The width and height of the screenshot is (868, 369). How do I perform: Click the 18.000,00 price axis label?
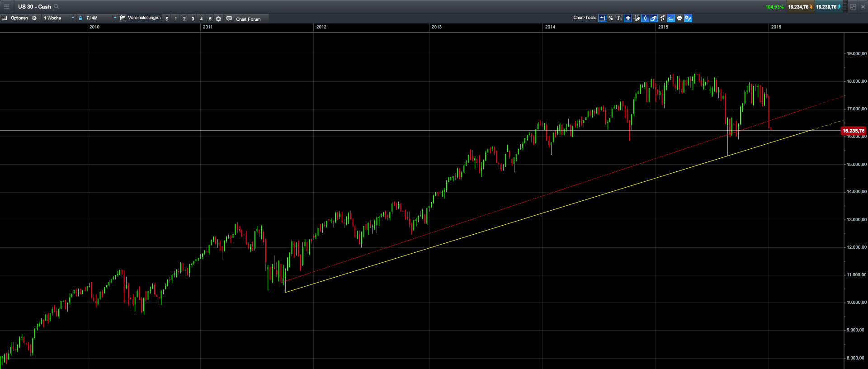click(x=856, y=81)
